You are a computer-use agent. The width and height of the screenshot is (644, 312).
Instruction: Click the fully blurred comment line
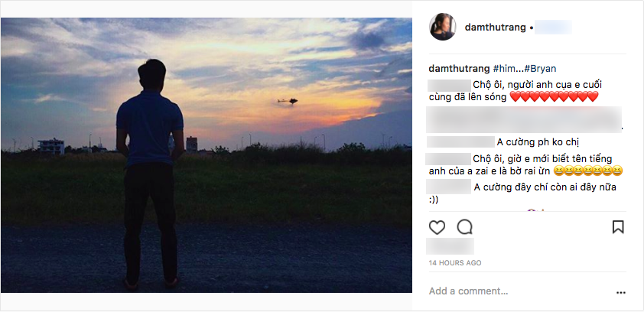[523, 121]
